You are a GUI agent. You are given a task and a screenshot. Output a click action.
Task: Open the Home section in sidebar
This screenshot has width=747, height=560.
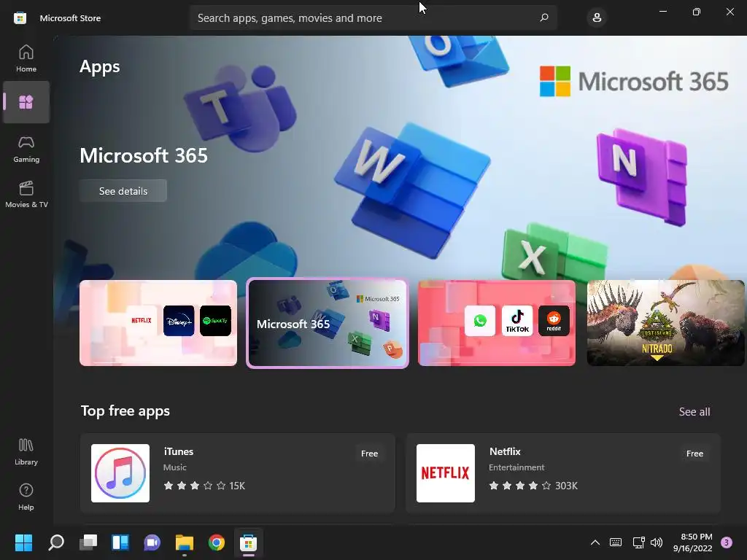(x=26, y=58)
